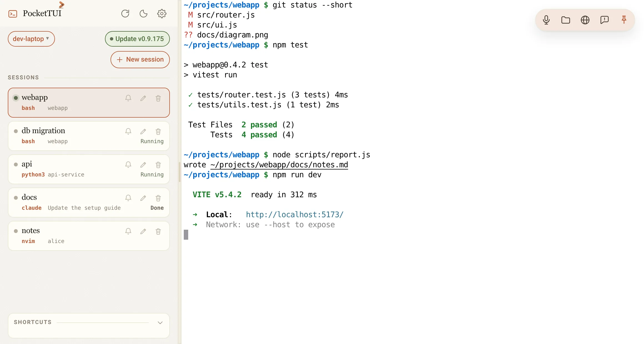This screenshot has width=644, height=344.
Task: Click the SESSIONS section header
Action: tap(23, 77)
